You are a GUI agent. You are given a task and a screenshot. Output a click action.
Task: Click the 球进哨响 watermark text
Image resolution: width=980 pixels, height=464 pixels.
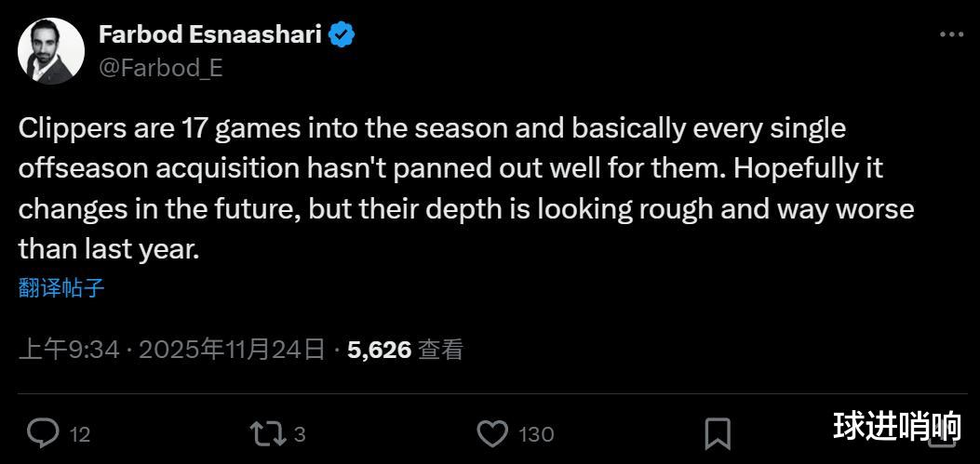896,427
